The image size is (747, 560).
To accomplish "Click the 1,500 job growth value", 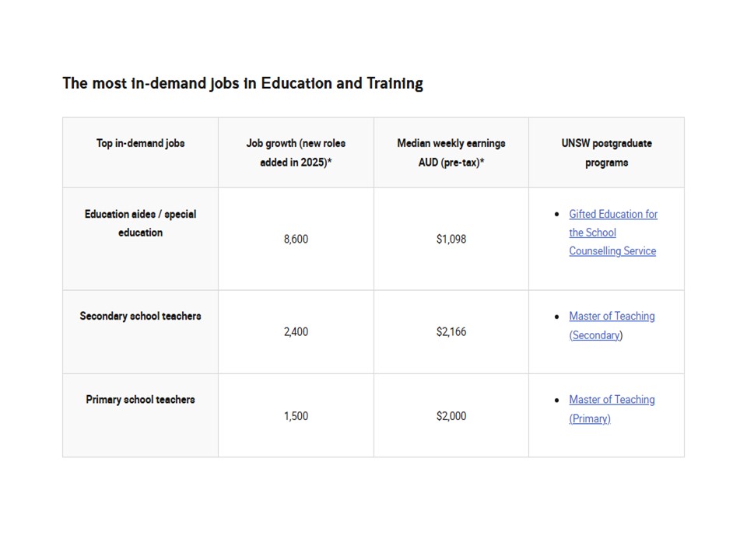I will pyautogui.click(x=296, y=416).
